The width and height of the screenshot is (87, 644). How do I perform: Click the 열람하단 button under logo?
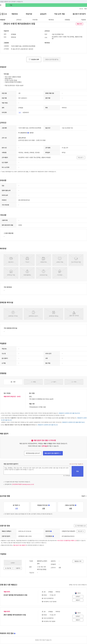pyautogui.click(x=17, y=568)
